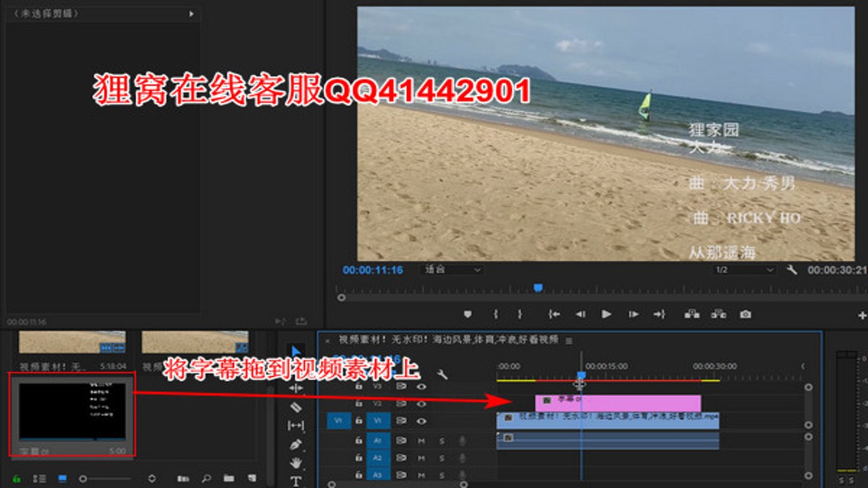
Task: Click the New Item icon
Action: click(x=252, y=479)
